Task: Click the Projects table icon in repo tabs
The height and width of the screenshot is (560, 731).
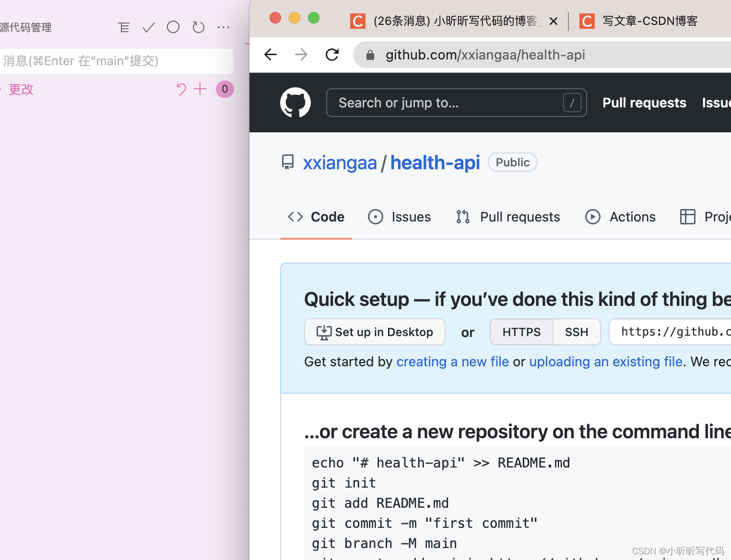Action: (688, 217)
